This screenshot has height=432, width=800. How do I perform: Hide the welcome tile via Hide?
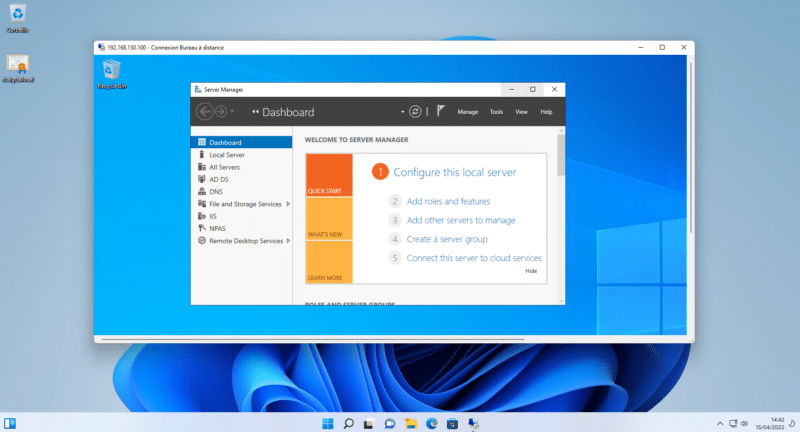click(x=531, y=270)
